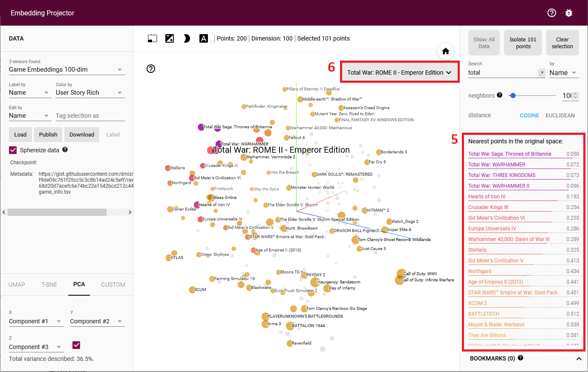This screenshot has height=372, width=588.
Task: Switch to the T-SNE tab
Action: pos(49,285)
